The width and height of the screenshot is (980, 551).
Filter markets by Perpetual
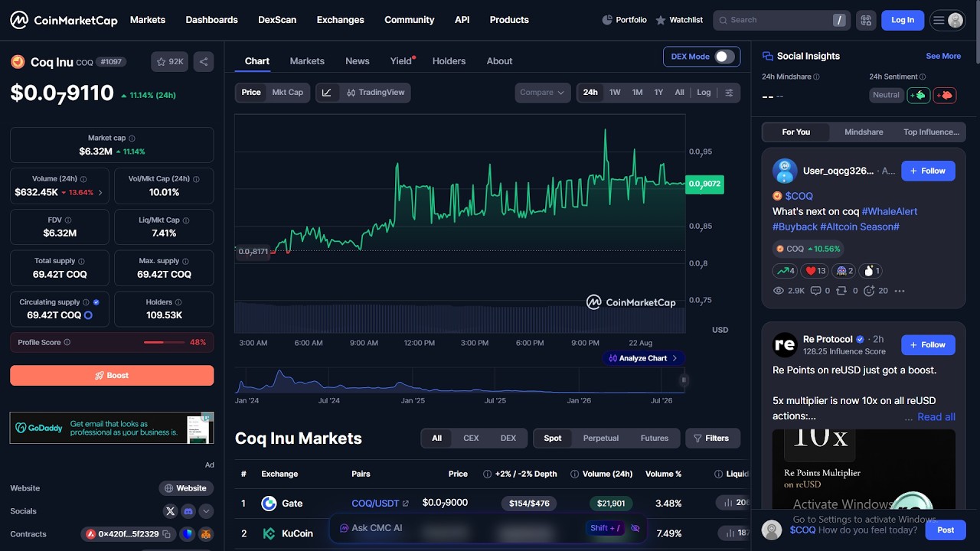(601, 439)
